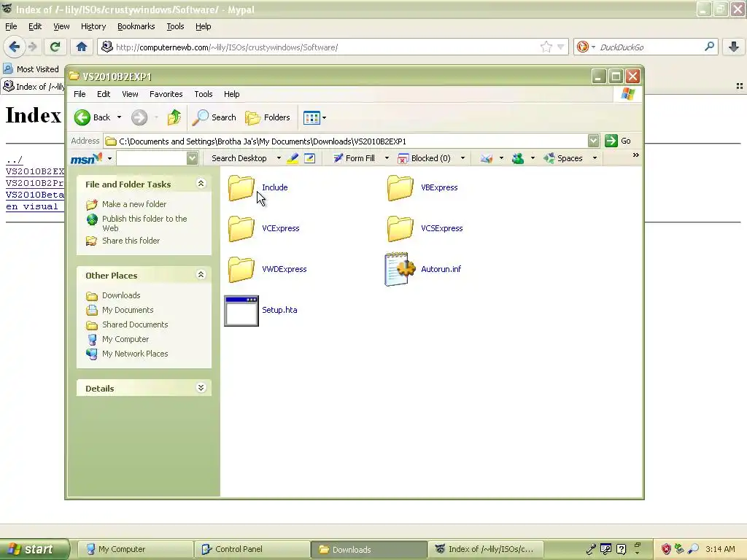The height and width of the screenshot is (560, 747).
Task: Open Mypal downloads arrow button
Action: [x=734, y=47]
